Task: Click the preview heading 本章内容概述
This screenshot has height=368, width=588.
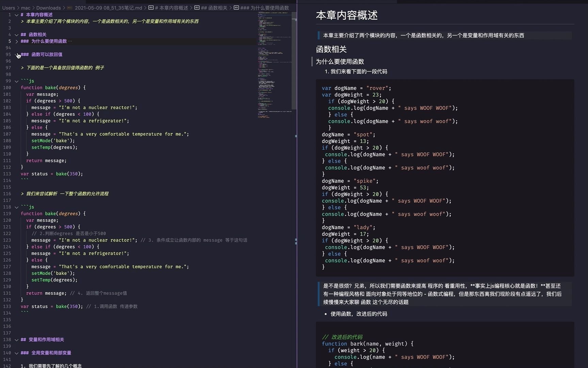Action: [347, 15]
